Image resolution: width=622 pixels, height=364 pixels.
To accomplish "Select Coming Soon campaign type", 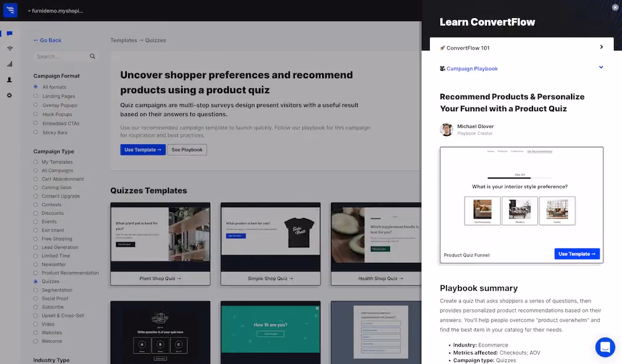I will [35, 188].
